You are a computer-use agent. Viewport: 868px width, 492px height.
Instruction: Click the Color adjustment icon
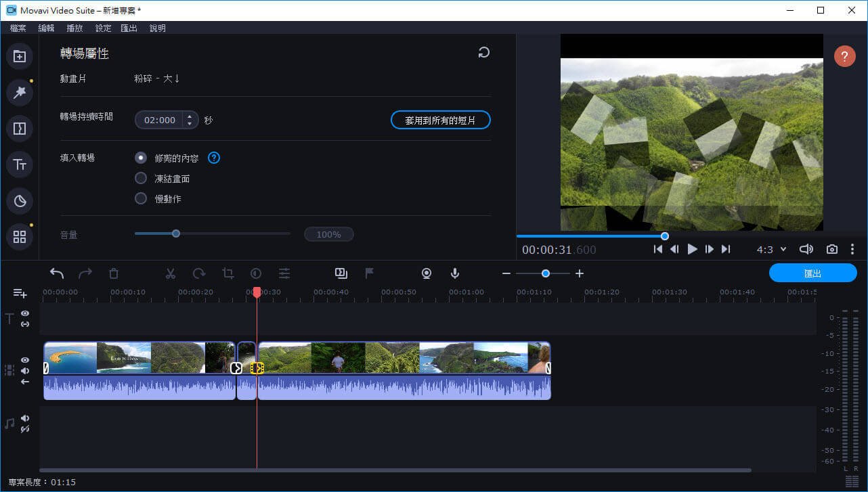point(256,273)
